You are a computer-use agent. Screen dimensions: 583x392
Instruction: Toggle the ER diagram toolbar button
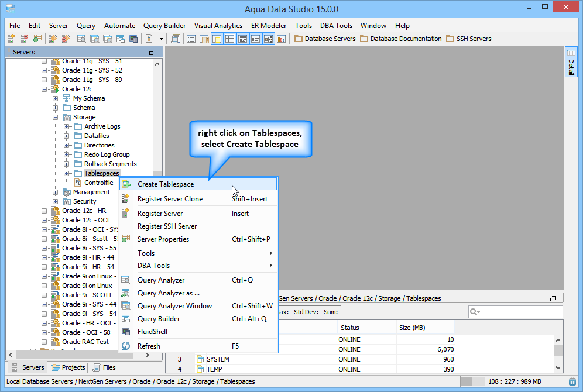point(269,38)
